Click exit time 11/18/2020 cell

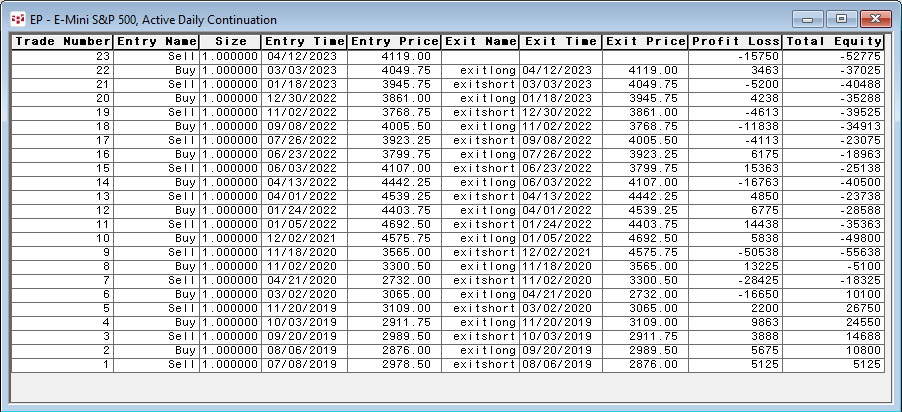click(x=560, y=267)
